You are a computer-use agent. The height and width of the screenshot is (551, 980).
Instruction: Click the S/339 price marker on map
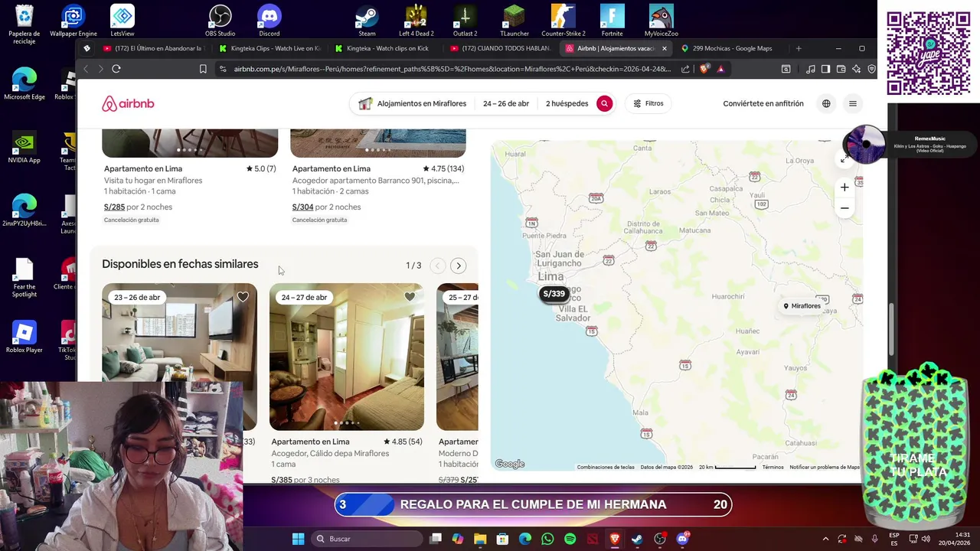coord(554,294)
